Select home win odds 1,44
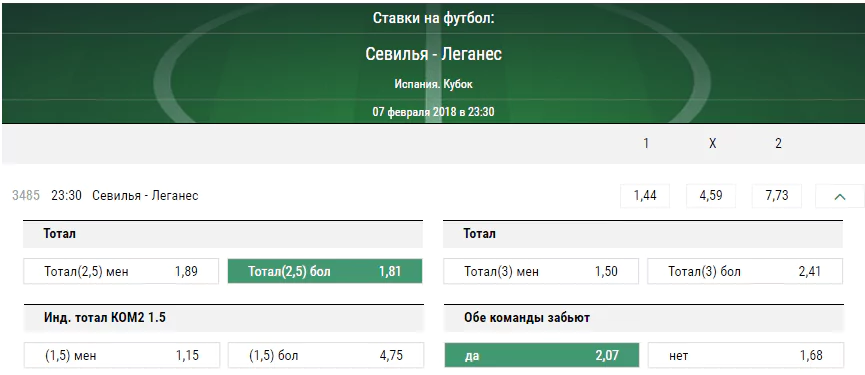 click(645, 196)
